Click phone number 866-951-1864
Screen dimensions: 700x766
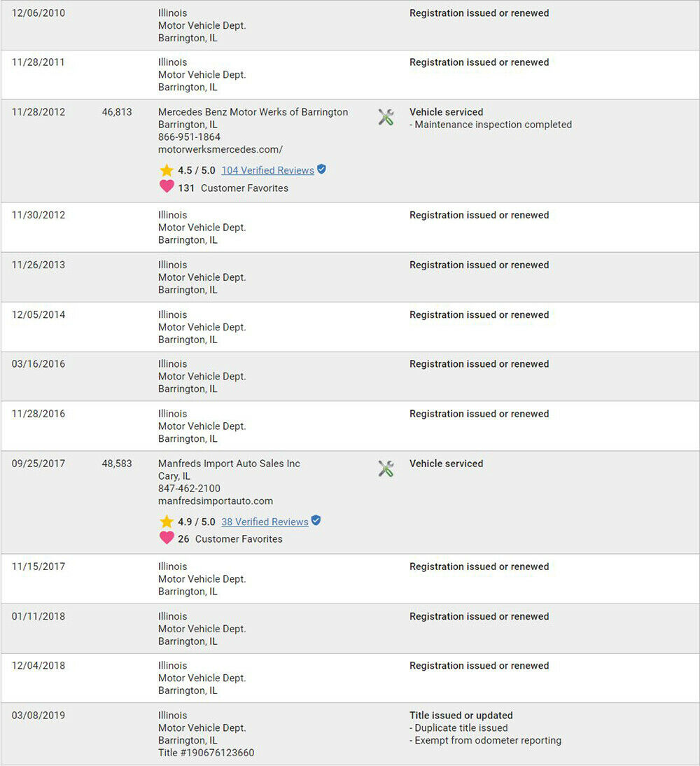(189, 137)
